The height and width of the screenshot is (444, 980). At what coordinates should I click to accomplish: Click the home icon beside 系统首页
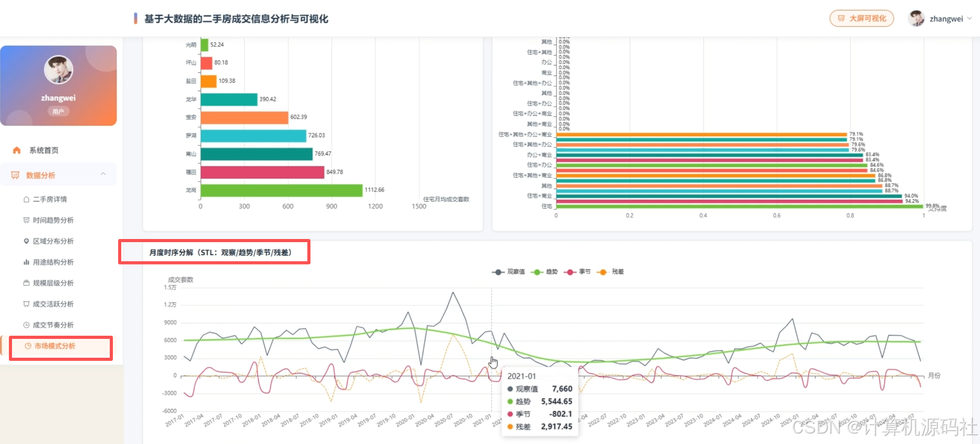point(17,150)
